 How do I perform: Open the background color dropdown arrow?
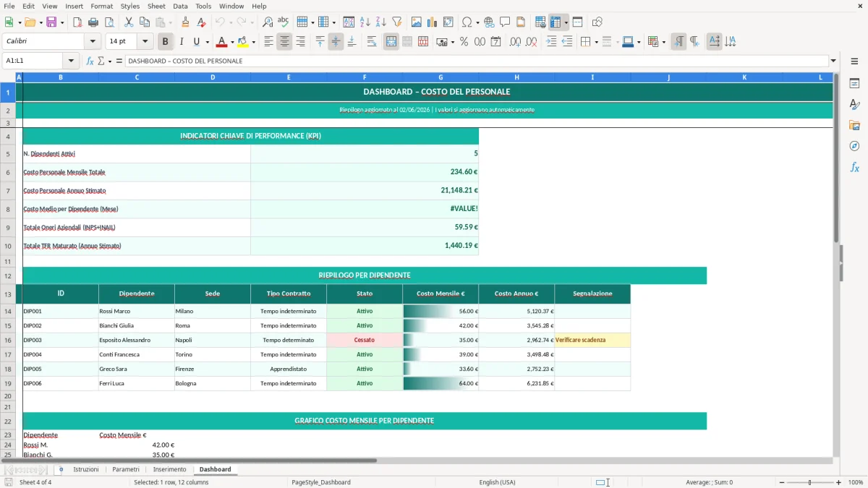click(x=253, y=42)
